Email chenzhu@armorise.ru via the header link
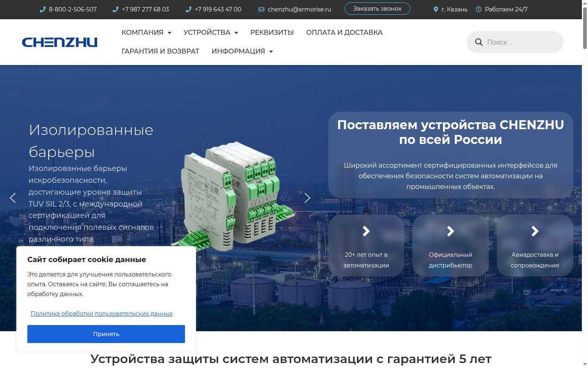This screenshot has height=368, width=588. [299, 9]
